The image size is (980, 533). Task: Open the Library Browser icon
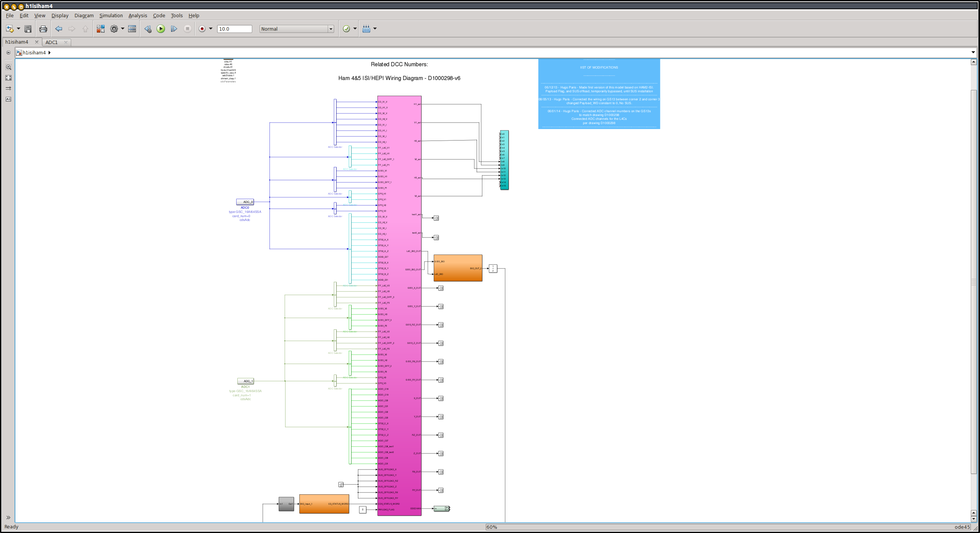[100, 29]
